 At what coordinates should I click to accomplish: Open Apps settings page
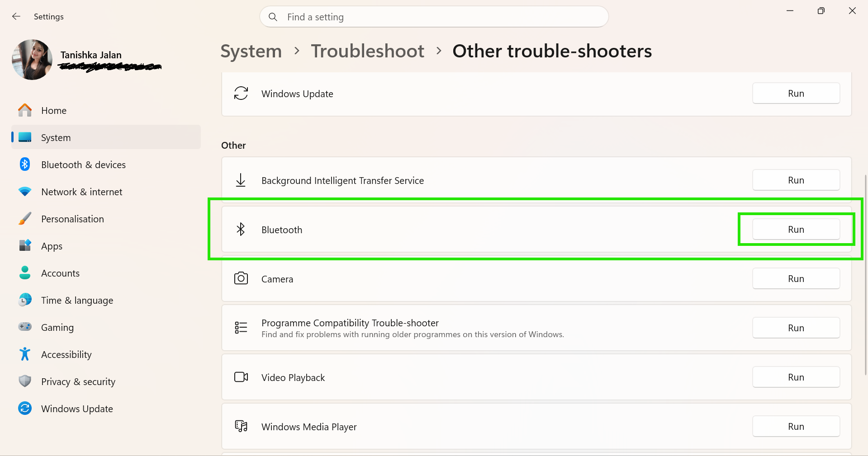pyautogui.click(x=106, y=246)
